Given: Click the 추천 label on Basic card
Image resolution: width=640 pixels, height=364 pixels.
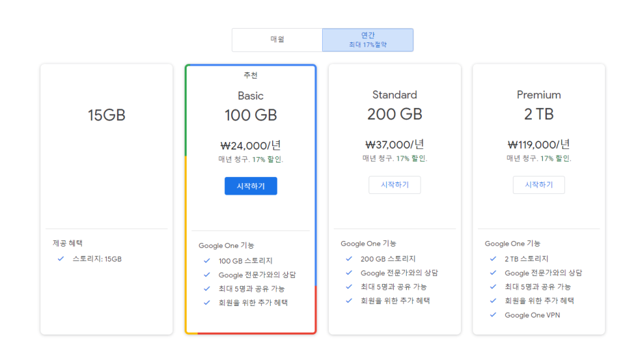Looking at the screenshot, I should coord(251,75).
